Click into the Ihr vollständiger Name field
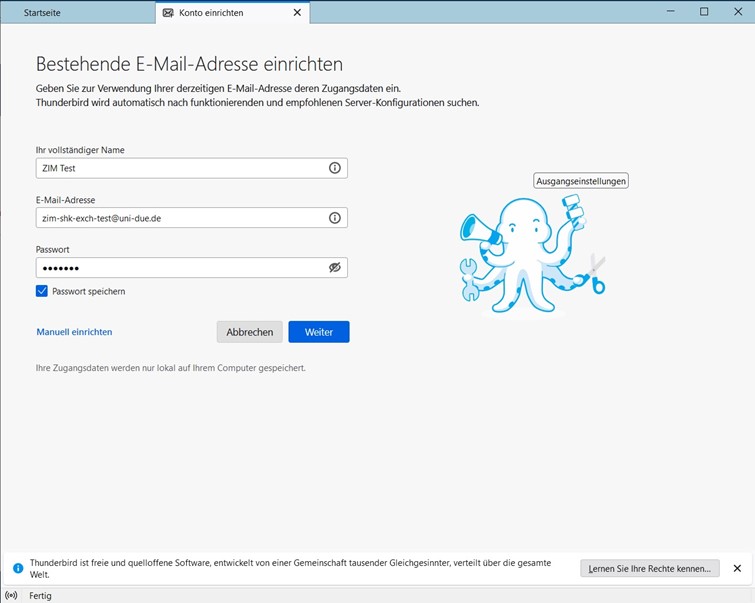 (x=180, y=168)
